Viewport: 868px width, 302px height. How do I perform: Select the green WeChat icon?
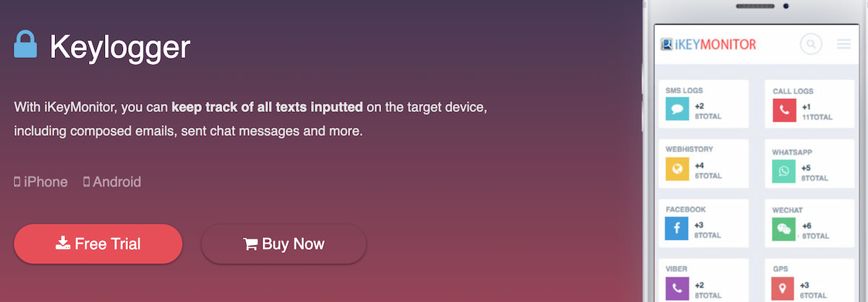point(784,230)
